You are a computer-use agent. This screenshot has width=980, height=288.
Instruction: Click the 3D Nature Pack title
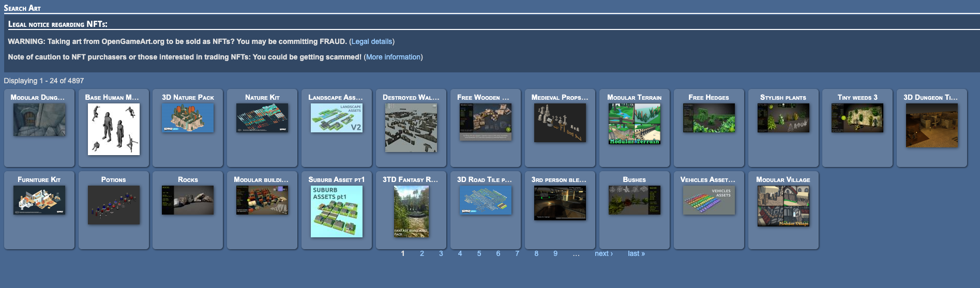(x=188, y=97)
